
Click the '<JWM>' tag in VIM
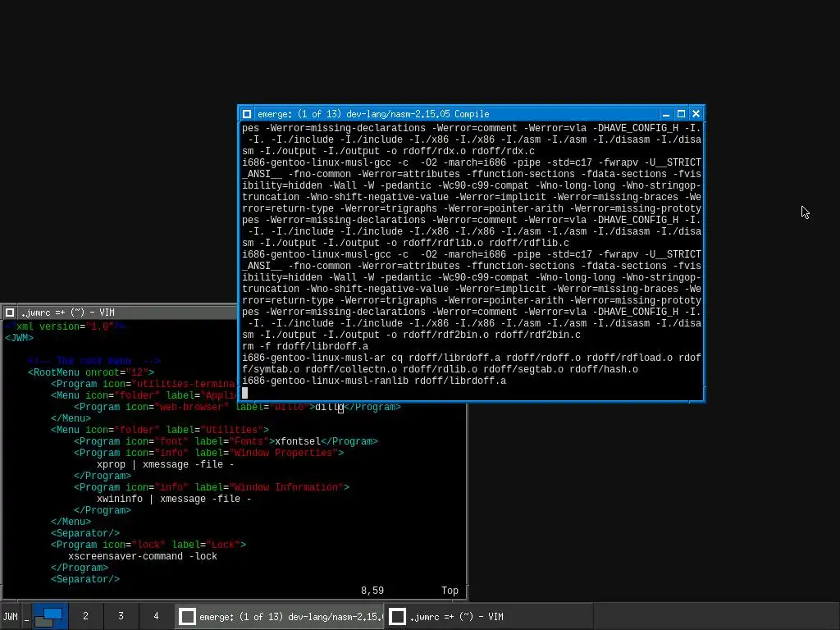tap(20, 338)
